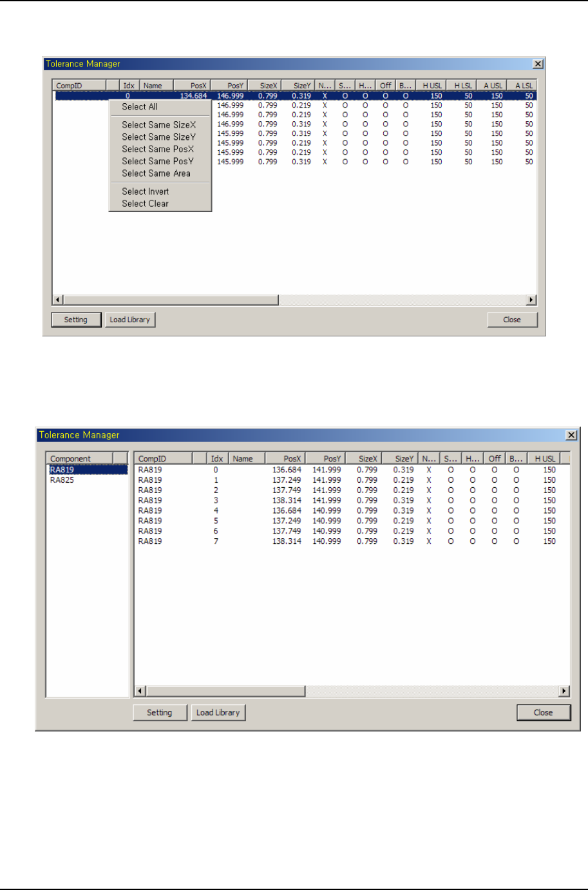Image resolution: width=588 pixels, height=890 pixels.
Task: Click the horizontal scrollbar thumb in upper window
Action: click(171, 300)
